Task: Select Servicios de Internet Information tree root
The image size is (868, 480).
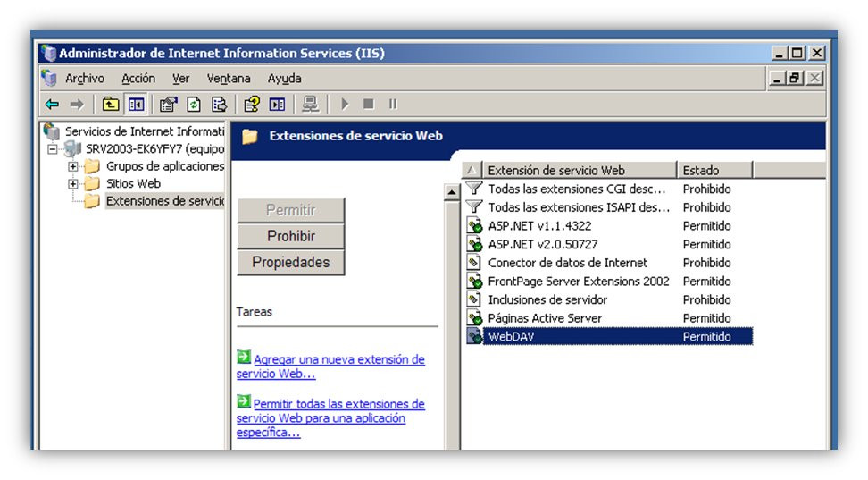Action: coord(145,131)
